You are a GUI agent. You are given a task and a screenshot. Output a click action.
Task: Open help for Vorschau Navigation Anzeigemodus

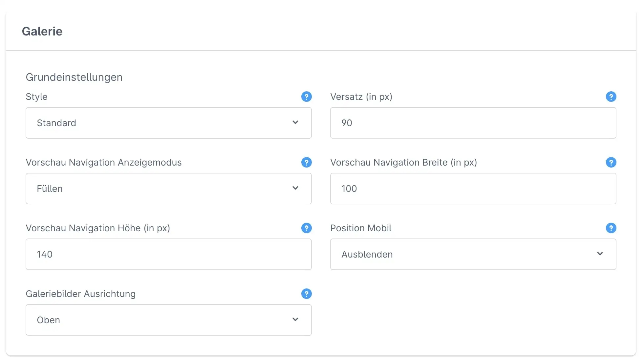click(306, 162)
